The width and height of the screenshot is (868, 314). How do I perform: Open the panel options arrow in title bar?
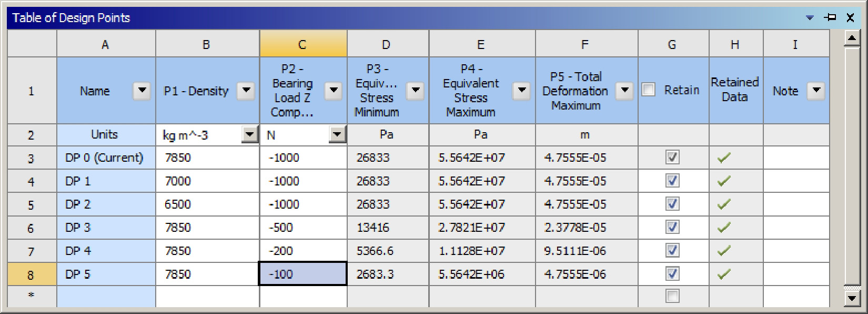point(810,18)
